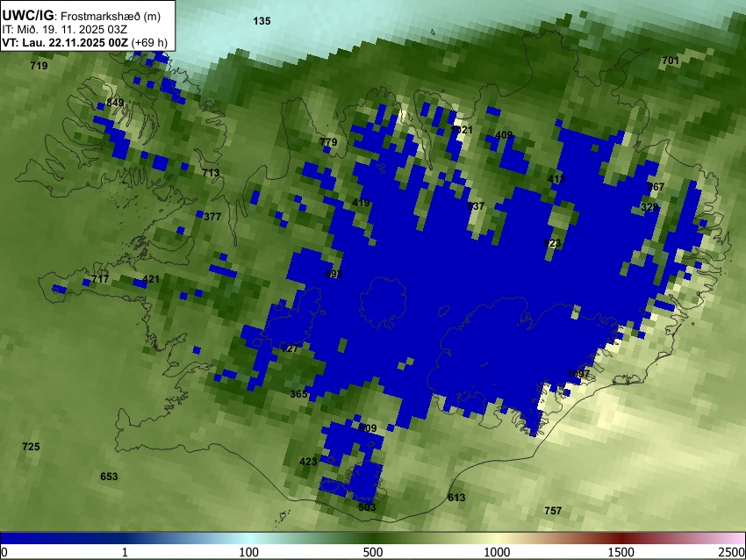Screen dimensions: 746x560
Task: Click the map value 757
Action: click(x=553, y=511)
